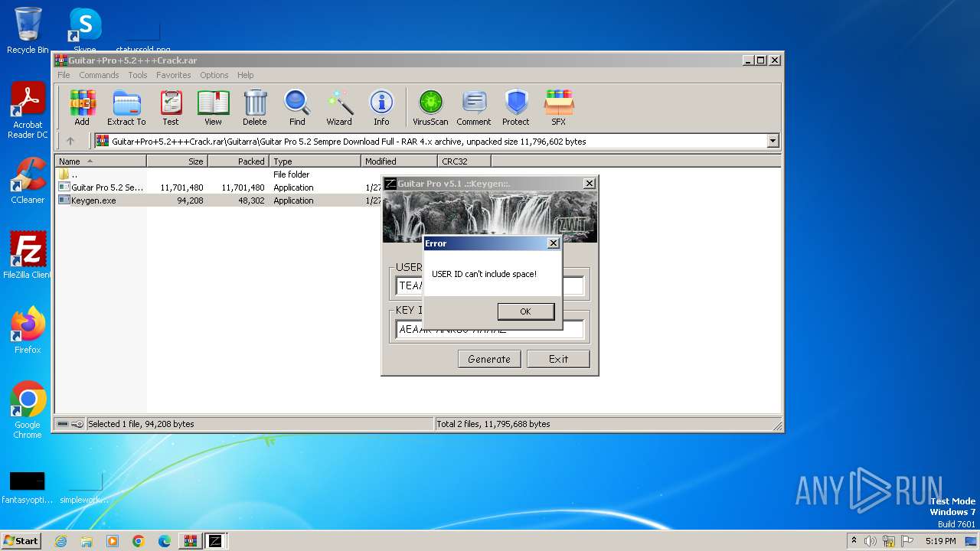Image resolution: width=980 pixels, height=551 pixels.
Task: Open the Favorites menu
Action: [174, 75]
